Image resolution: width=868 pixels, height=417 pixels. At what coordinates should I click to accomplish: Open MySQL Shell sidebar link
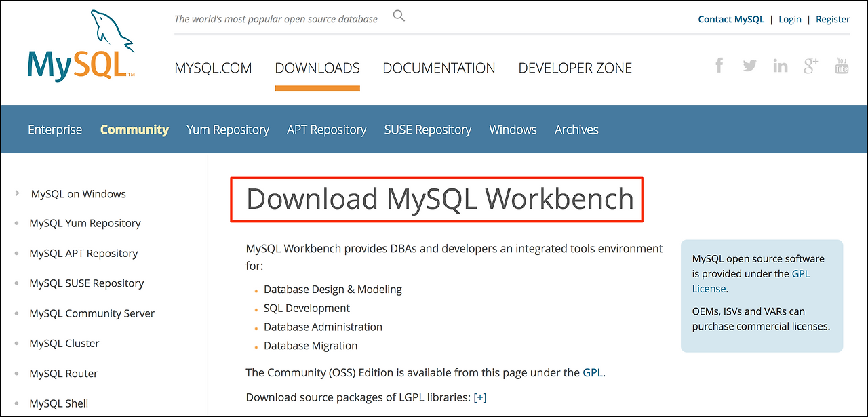pyautogui.click(x=59, y=403)
